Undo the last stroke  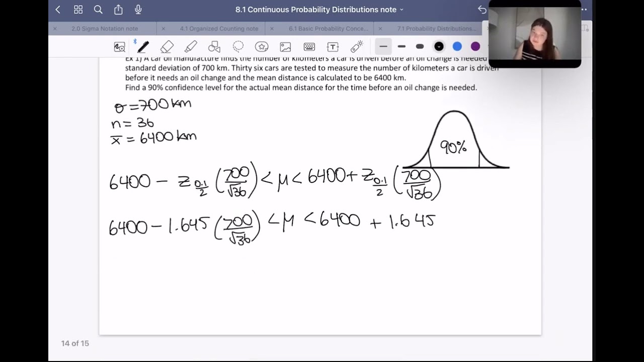(482, 10)
